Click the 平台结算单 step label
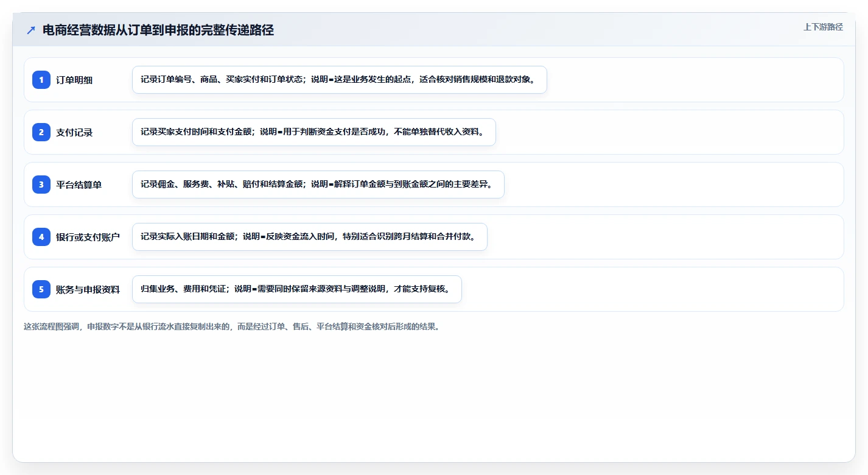 click(x=79, y=185)
